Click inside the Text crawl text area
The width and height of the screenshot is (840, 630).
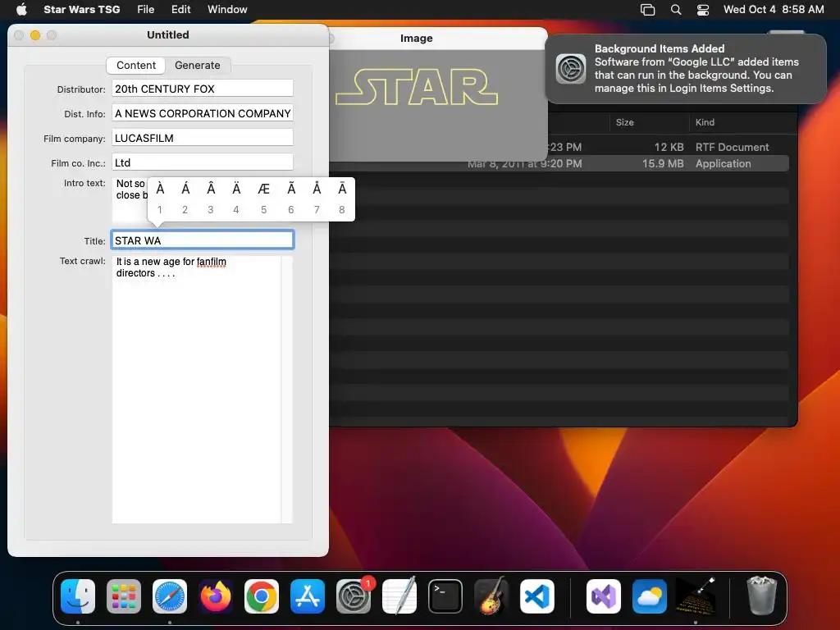[196, 390]
